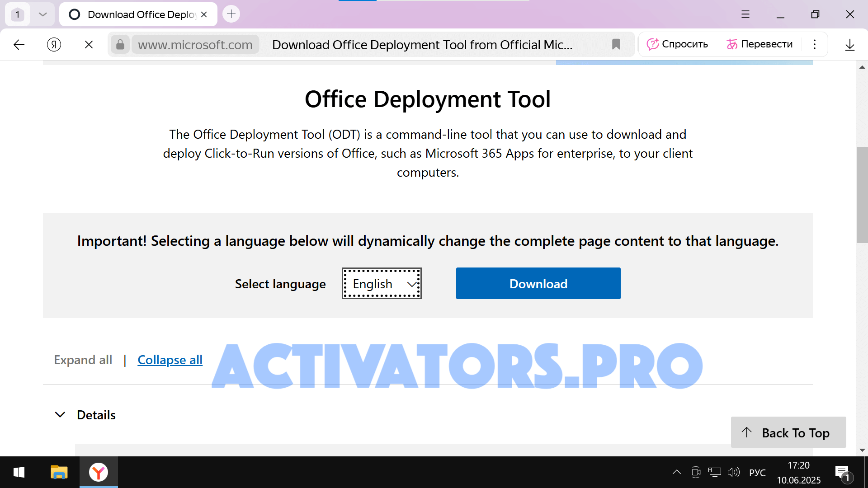Select the Download Office Deployment tab
Viewport: 868px width, 488px height.
(x=138, y=14)
